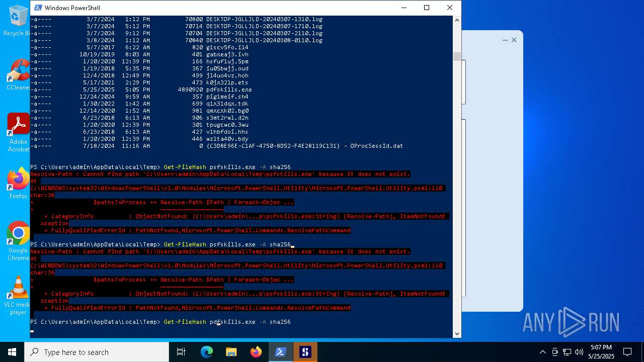This screenshot has width=644, height=362.
Task: Open the VLC media player desktop shortcut
Action: pyautogui.click(x=18, y=295)
